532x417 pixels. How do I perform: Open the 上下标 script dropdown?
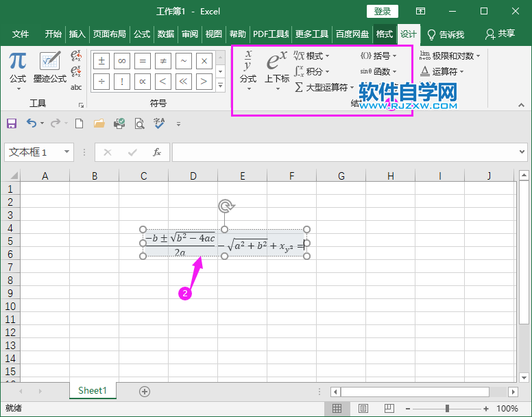click(x=277, y=71)
